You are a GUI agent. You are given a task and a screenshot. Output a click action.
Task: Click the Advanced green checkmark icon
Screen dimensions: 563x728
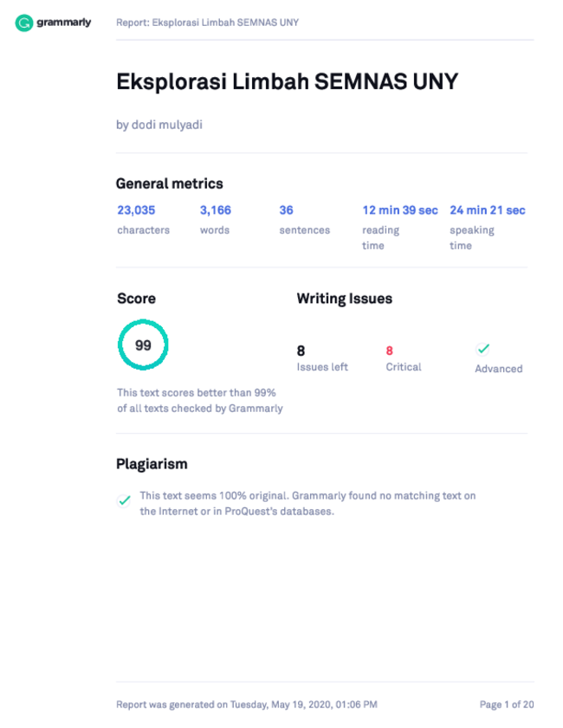(483, 349)
